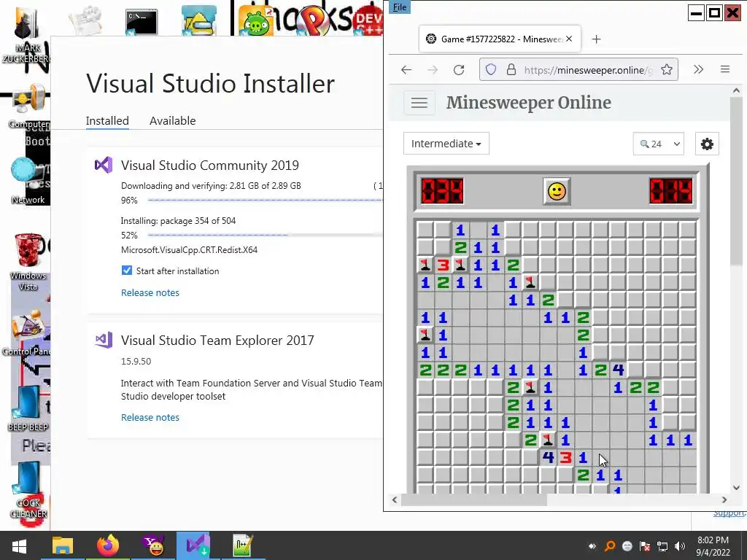This screenshot has width=747, height=560.
Task: Click the 'Visual Studio Team Explorer 2017' heading
Action: click(217, 341)
